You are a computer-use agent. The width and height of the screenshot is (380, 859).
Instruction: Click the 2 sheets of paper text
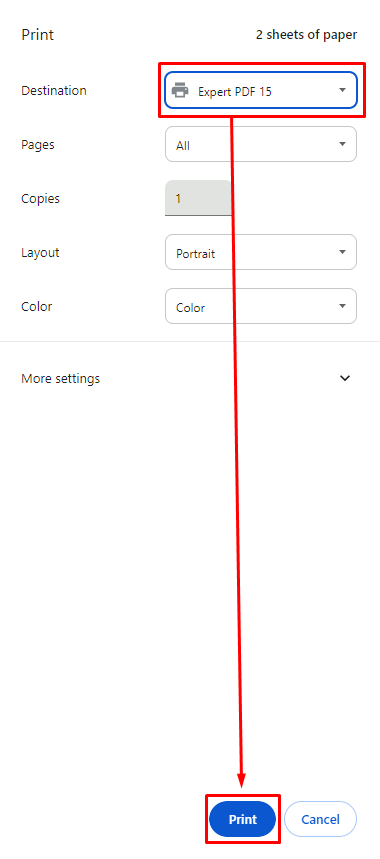tap(307, 35)
